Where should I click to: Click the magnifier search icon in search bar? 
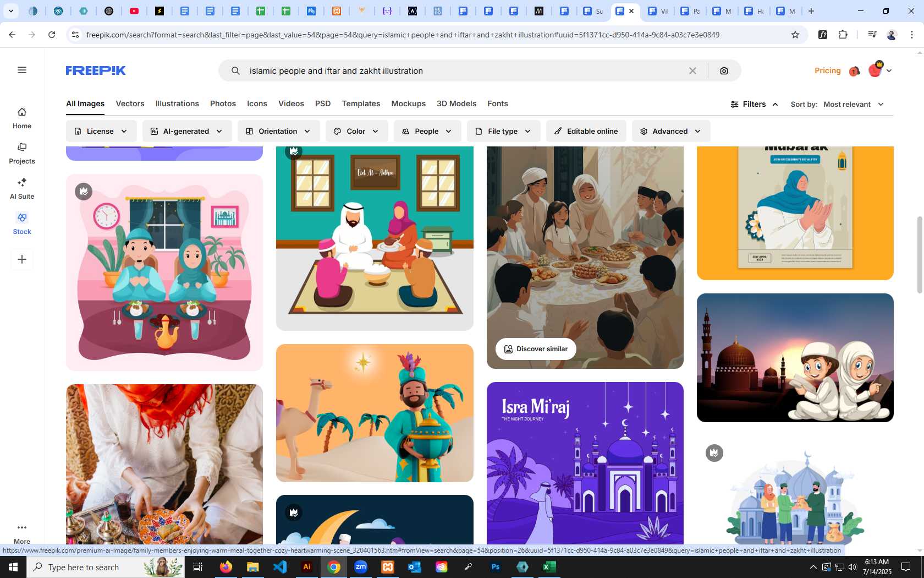point(235,70)
